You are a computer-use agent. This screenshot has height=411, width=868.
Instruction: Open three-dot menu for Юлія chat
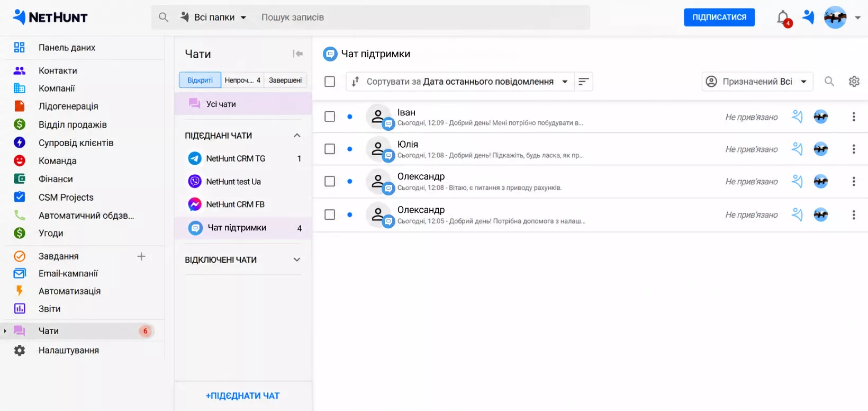(x=854, y=149)
